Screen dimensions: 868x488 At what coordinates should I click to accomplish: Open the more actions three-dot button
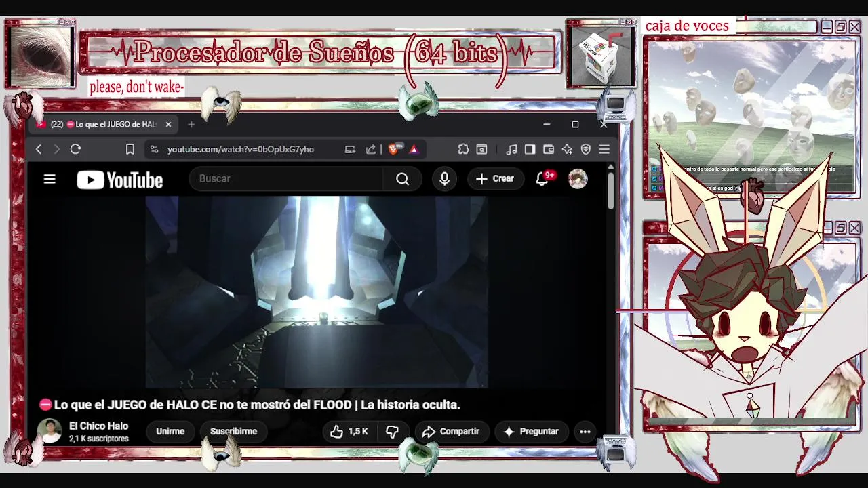pyautogui.click(x=585, y=431)
